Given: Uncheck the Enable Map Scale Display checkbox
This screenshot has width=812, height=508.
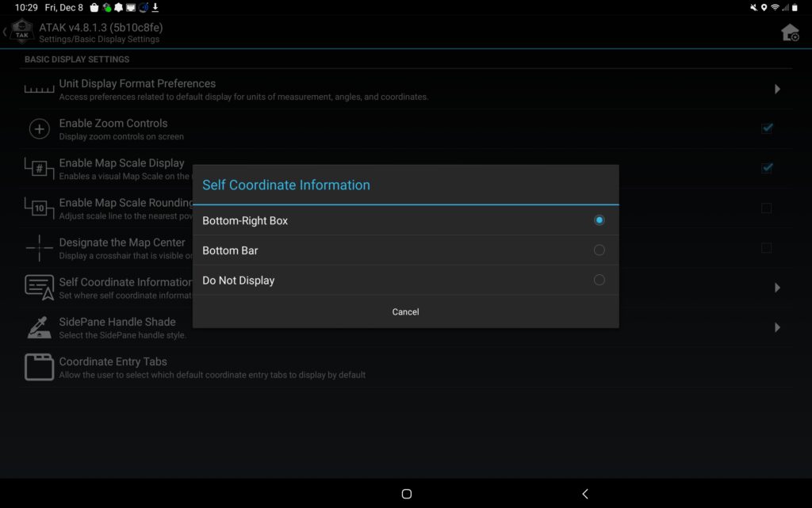Looking at the screenshot, I should (767, 168).
